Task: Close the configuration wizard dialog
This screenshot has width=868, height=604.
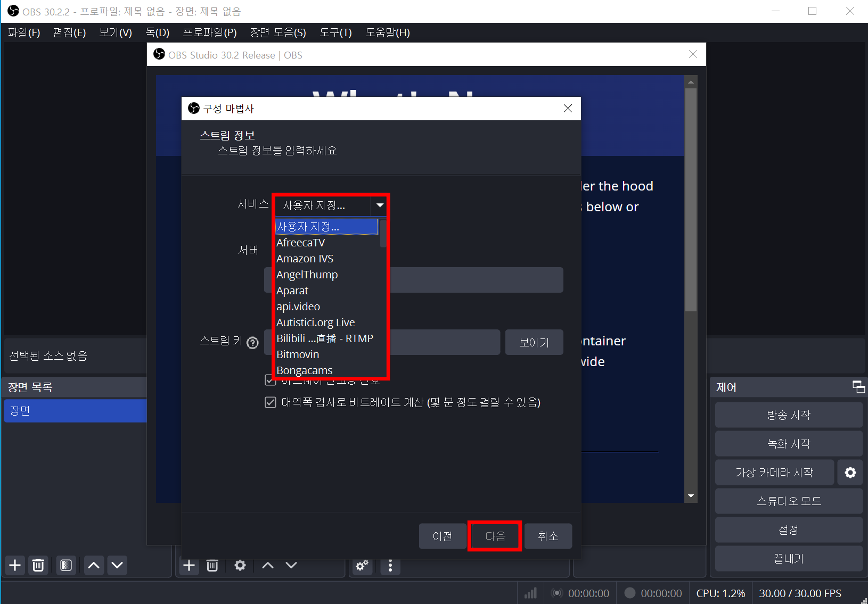Action: pyautogui.click(x=568, y=109)
